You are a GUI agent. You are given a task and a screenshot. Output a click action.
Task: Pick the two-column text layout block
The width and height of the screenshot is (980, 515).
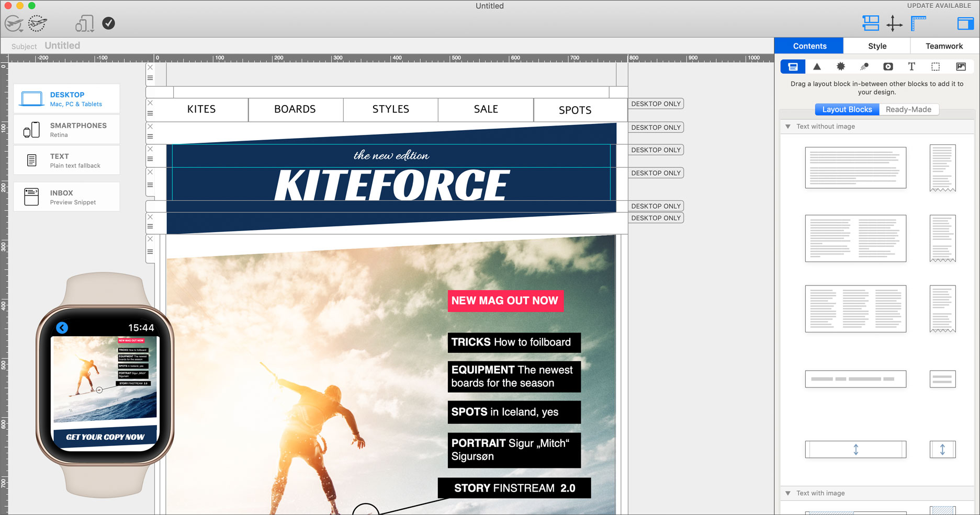[x=855, y=238]
